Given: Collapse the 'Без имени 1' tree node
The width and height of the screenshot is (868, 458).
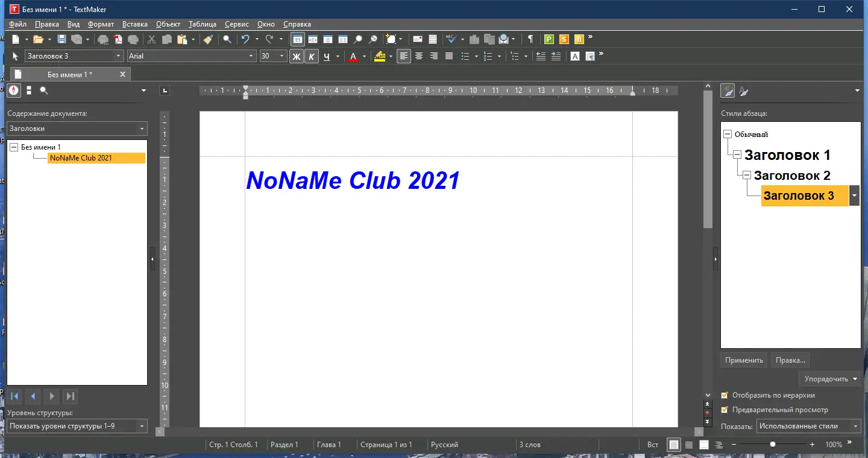Looking at the screenshot, I should coord(14,147).
